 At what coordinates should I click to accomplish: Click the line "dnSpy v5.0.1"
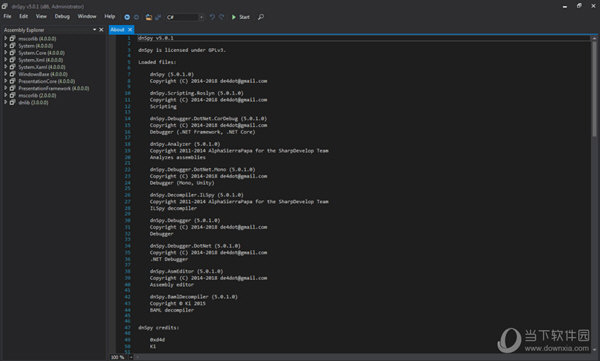156,38
